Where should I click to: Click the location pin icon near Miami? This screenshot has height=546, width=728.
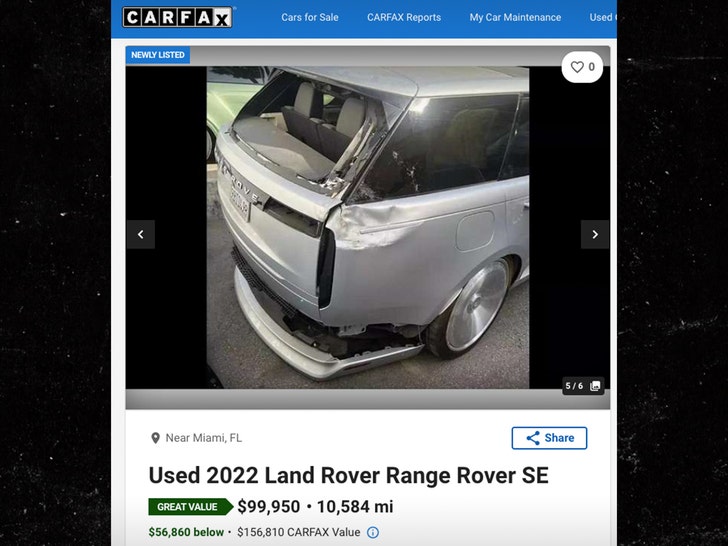coord(156,438)
